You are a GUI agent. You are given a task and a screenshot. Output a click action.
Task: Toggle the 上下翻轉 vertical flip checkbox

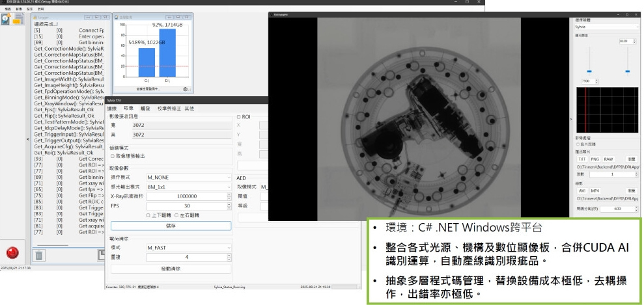point(148,215)
